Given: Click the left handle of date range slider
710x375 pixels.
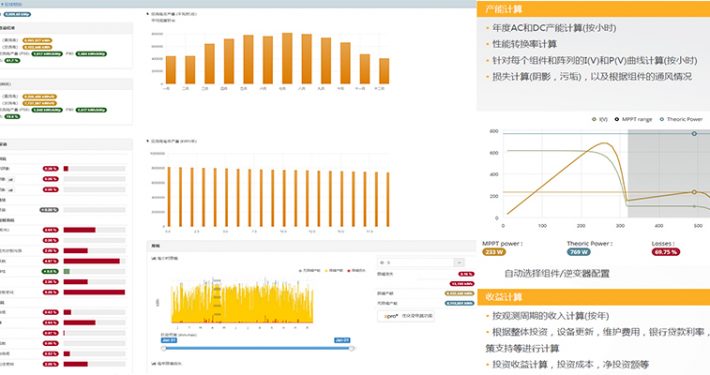Looking at the screenshot, I should [x=163, y=348].
